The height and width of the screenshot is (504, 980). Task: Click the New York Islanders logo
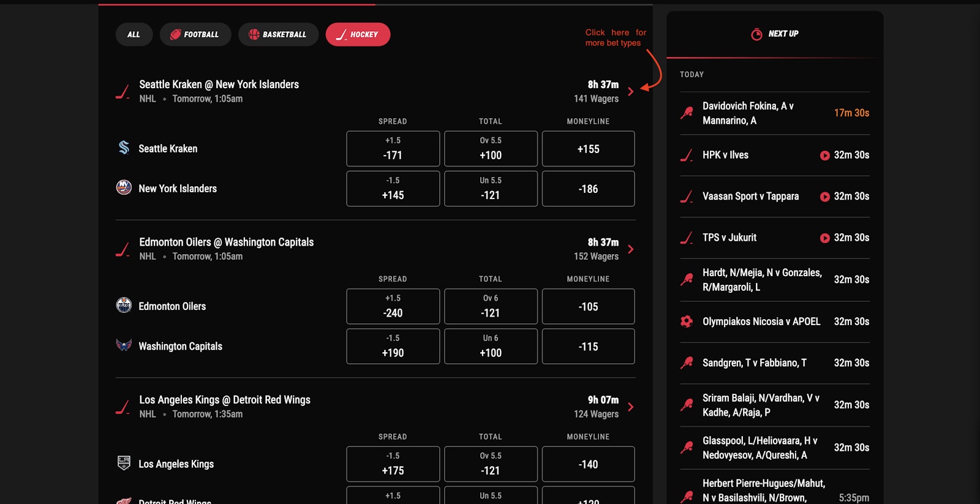[x=124, y=187]
